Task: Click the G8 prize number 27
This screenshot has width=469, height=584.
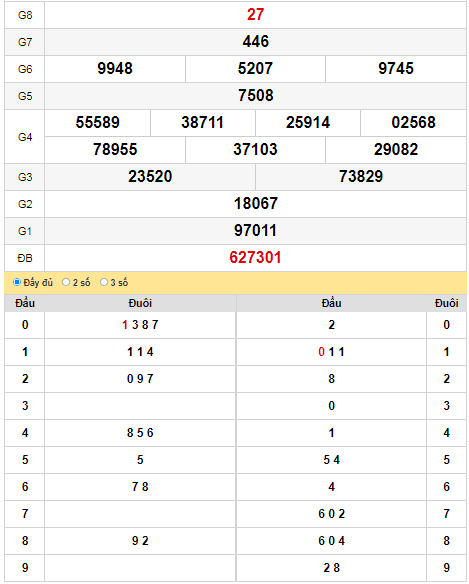Action: pyautogui.click(x=255, y=15)
